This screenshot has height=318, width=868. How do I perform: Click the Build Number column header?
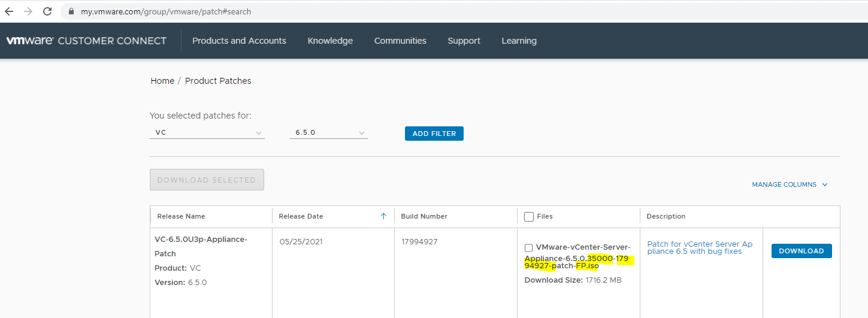click(x=424, y=216)
